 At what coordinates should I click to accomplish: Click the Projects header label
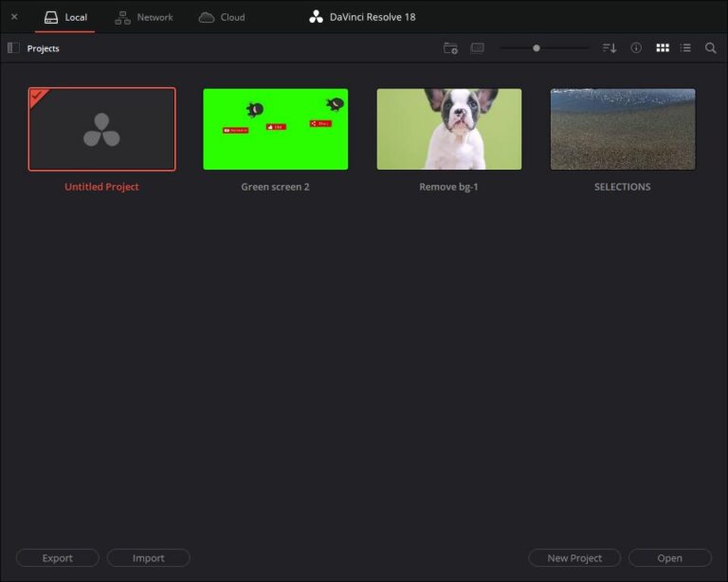coord(44,48)
